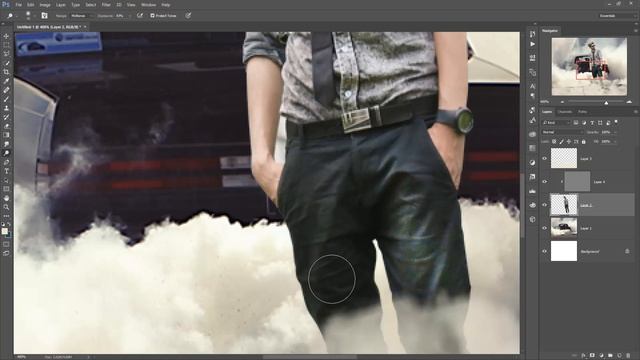Open the Filter menu

pos(106,5)
